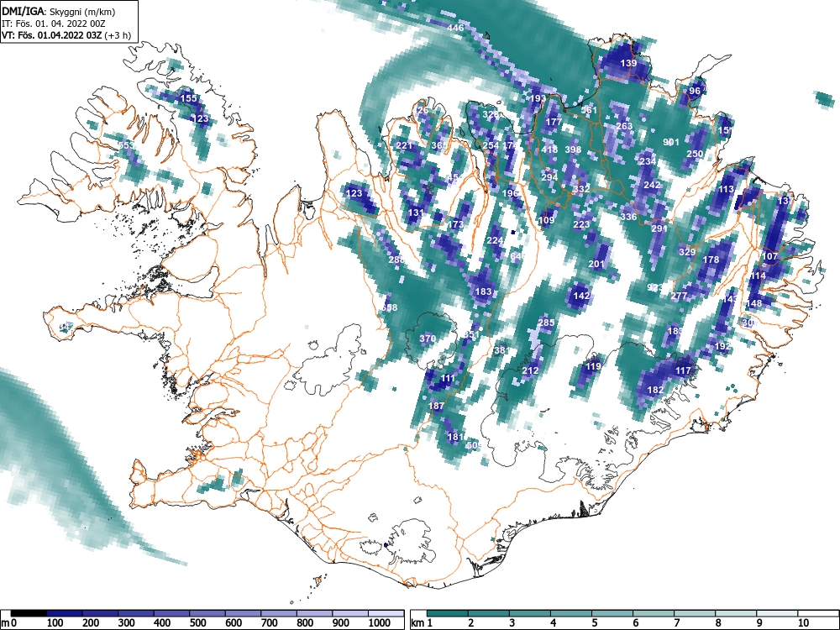Click the visibility value 111 on the map
The image size is (840, 630).
point(448,378)
